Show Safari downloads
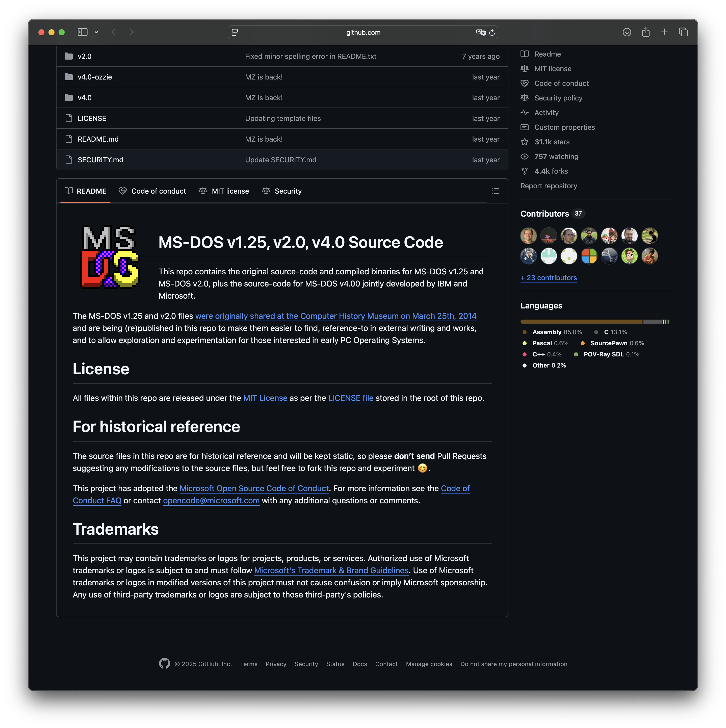This screenshot has height=728, width=726. point(627,32)
